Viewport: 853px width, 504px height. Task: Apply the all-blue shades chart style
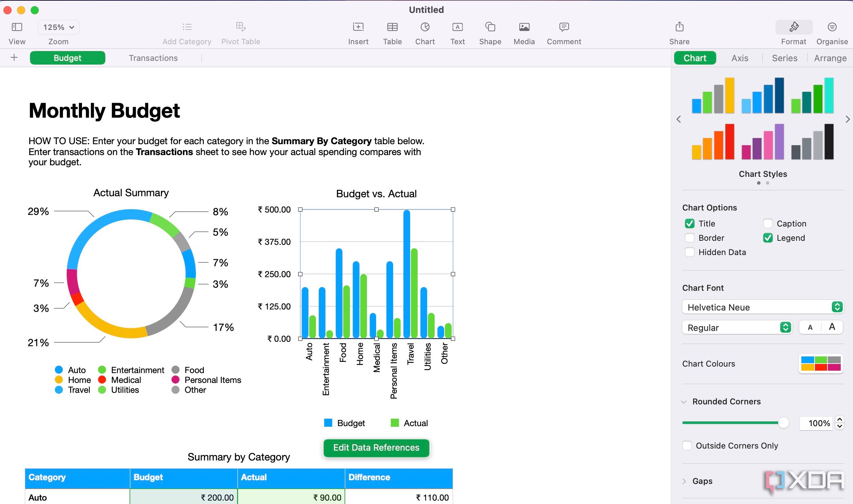coord(763,96)
